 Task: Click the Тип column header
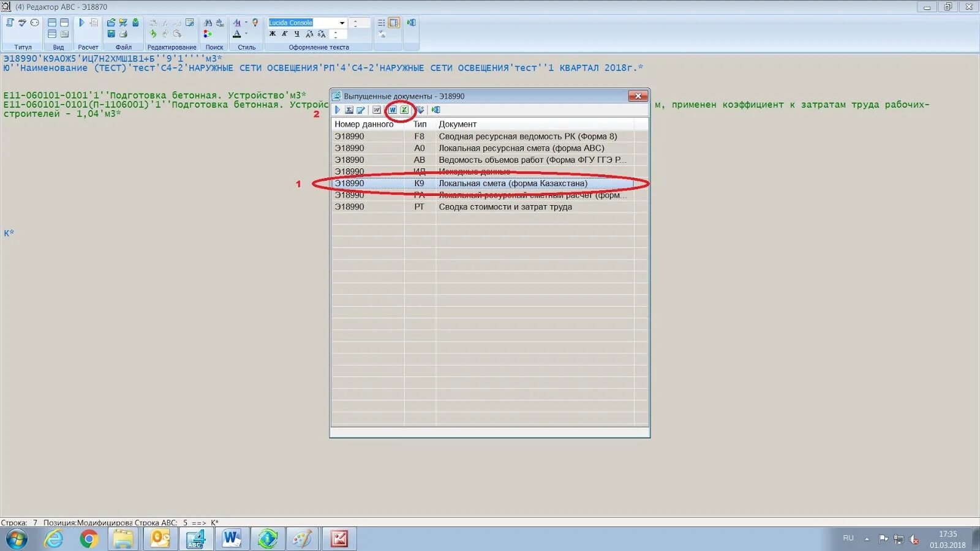[x=420, y=124]
